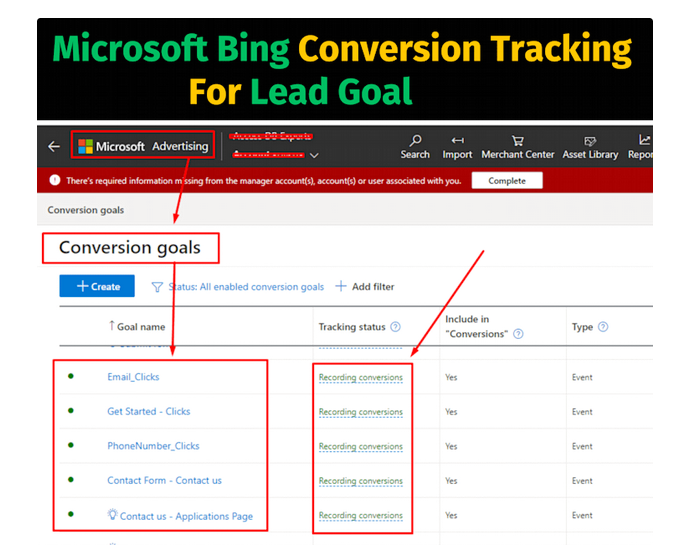
Task: Open the Get Started - Clicks goal
Action: (x=149, y=411)
